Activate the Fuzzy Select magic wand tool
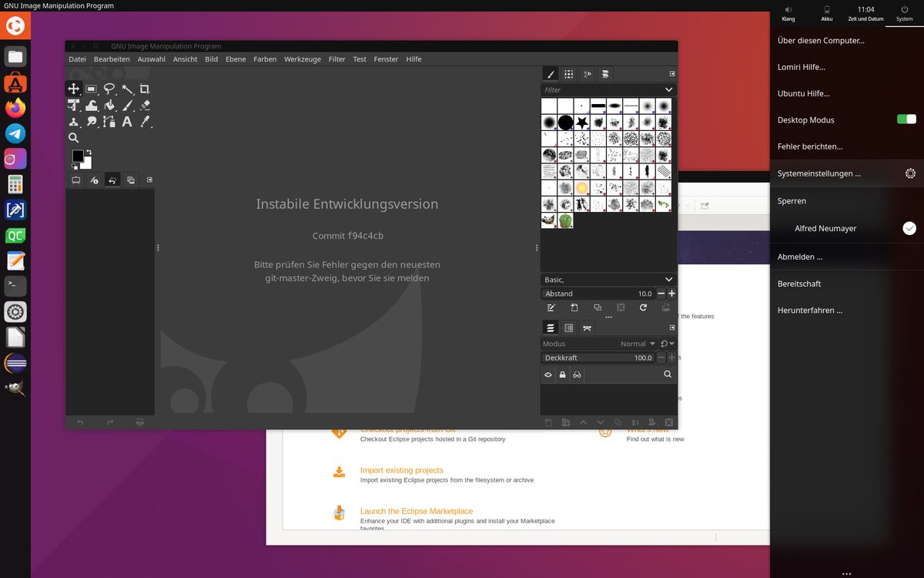The width and height of the screenshot is (924, 578). pos(128,89)
